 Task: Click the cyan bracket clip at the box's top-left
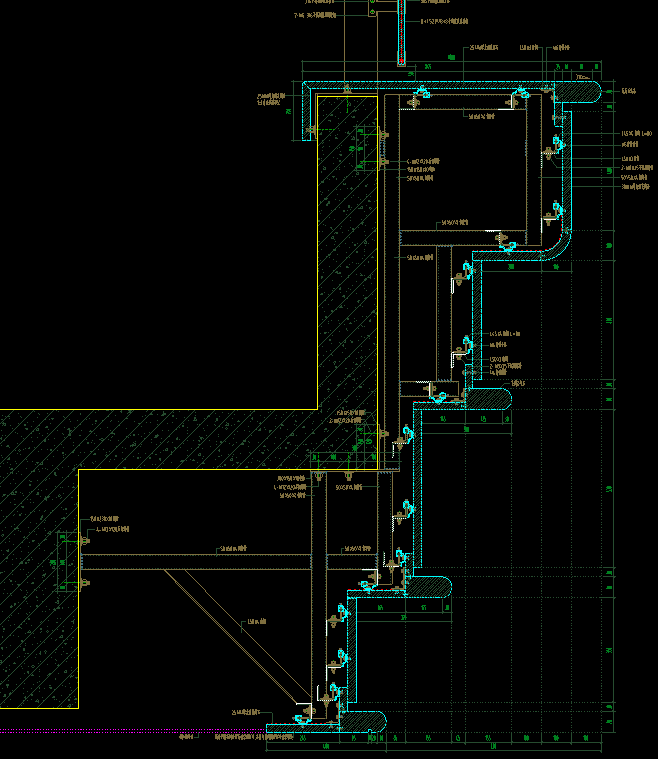coord(418,97)
